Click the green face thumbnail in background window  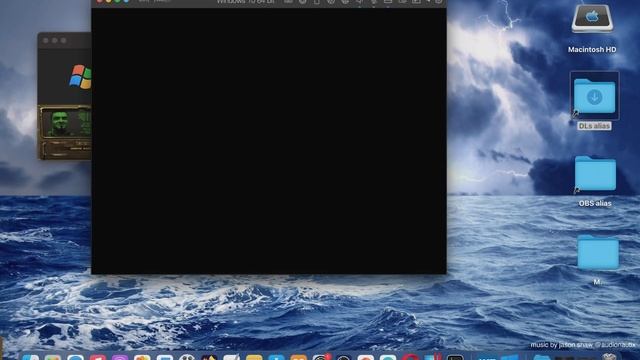(60, 123)
